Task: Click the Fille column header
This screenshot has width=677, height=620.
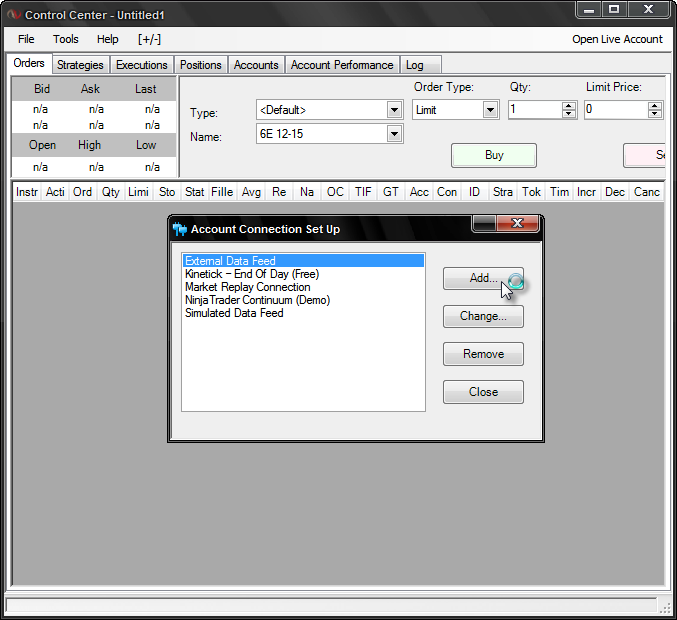Action: [222, 192]
